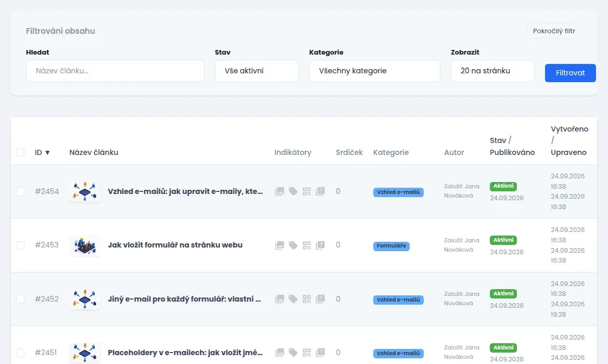This screenshot has width=608, height=364.
Task: Click QR code icon for article #2452
Action: click(307, 299)
